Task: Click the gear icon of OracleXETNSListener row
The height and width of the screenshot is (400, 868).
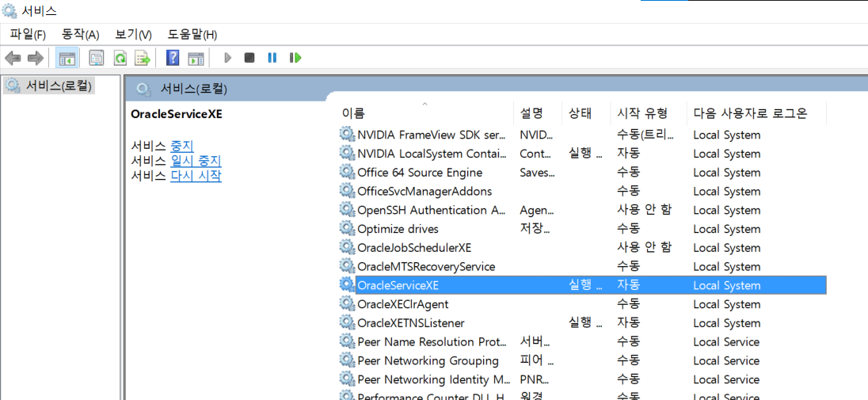Action: coord(347,322)
